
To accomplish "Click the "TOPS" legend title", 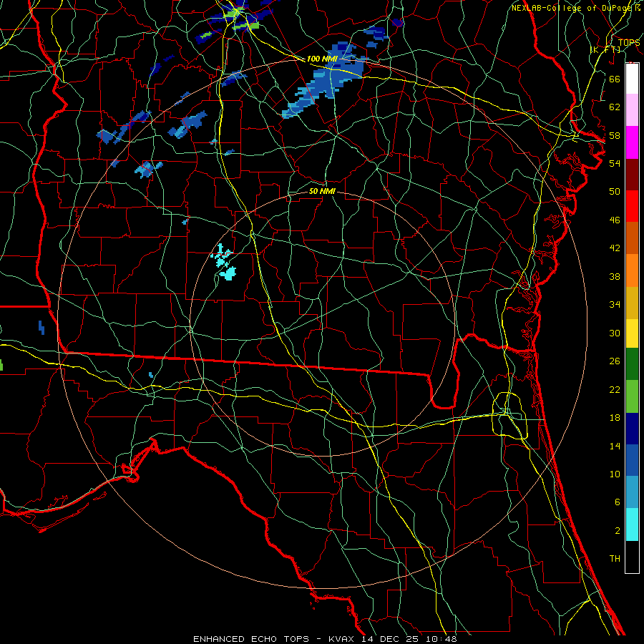I will (628, 43).
